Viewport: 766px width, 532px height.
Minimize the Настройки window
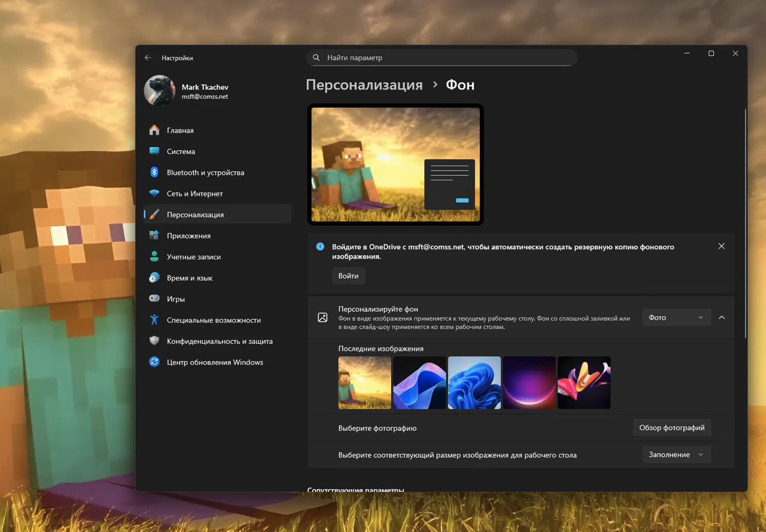[x=687, y=53]
